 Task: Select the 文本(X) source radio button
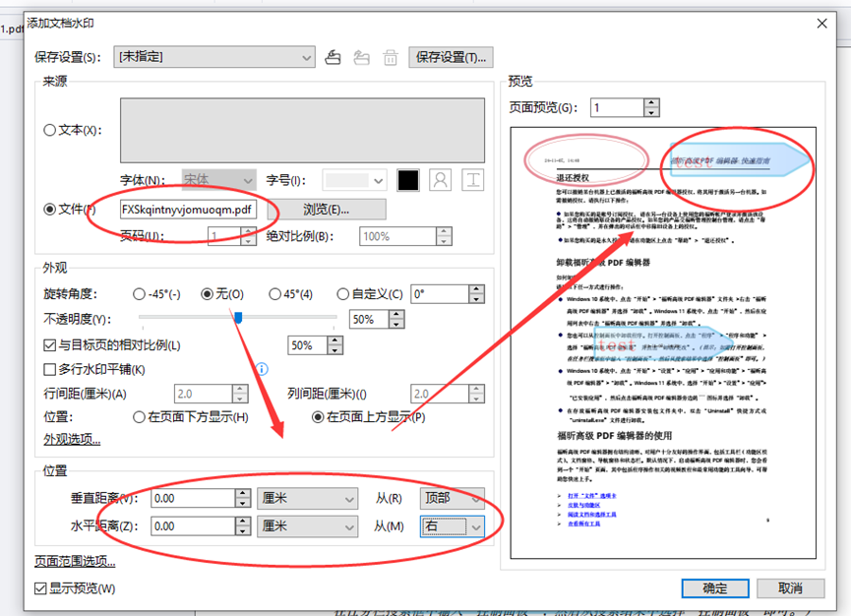click(50, 130)
